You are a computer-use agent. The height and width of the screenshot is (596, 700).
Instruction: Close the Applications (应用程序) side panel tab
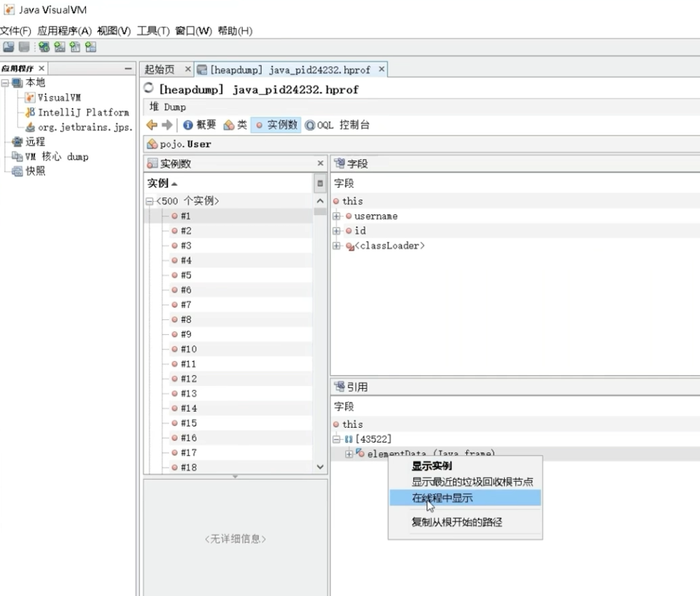click(41, 69)
